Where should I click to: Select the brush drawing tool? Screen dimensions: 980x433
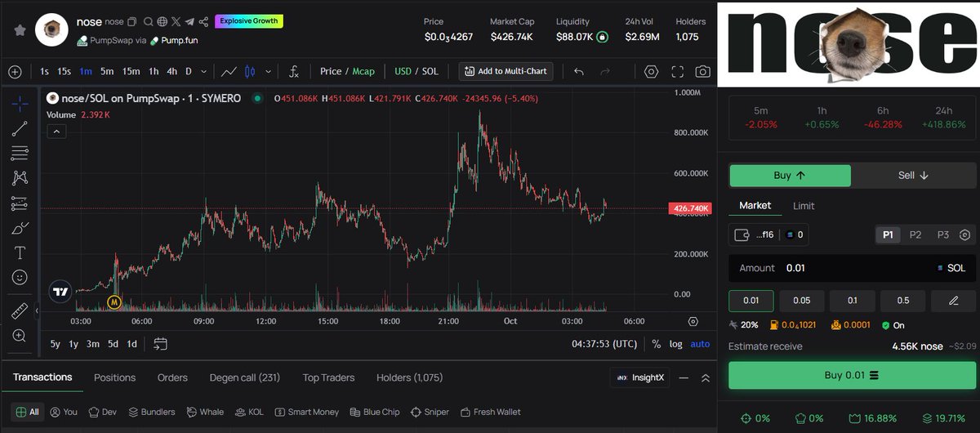click(x=20, y=229)
